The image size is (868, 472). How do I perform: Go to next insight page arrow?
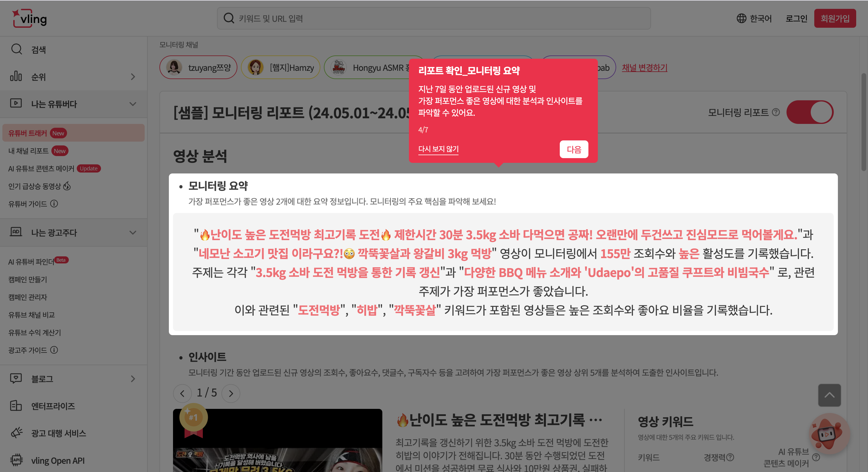(231, 393)
